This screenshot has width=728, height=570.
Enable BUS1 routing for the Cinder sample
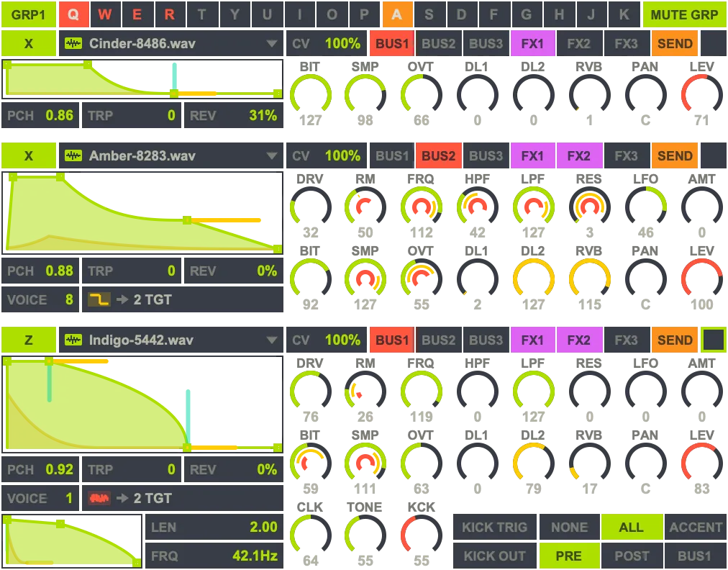pos(392,43)
